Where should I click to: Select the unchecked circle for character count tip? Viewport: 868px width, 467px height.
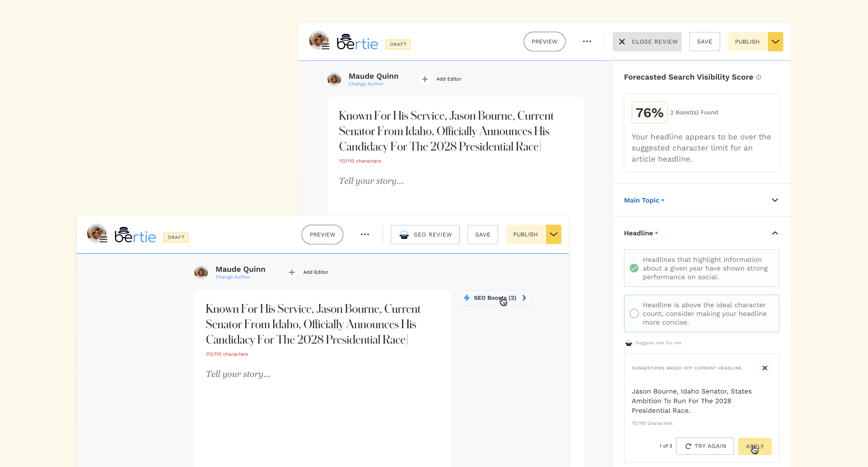(634, 314)
